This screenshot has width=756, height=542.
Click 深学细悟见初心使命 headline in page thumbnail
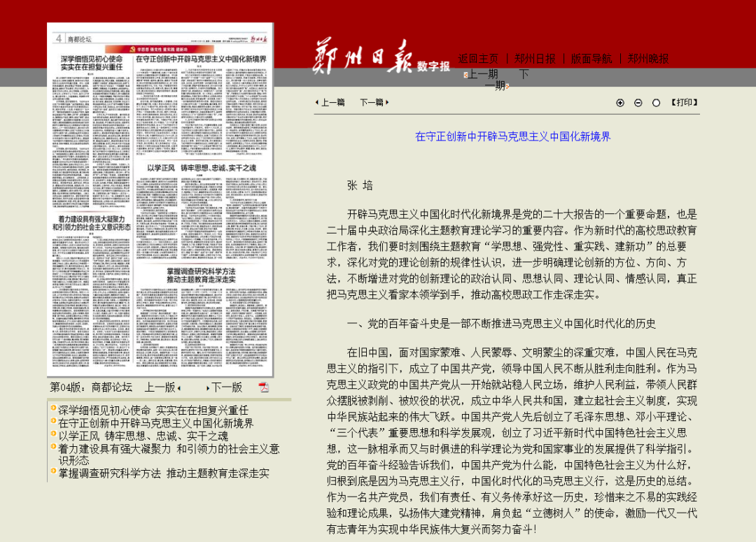click(92, 63)
